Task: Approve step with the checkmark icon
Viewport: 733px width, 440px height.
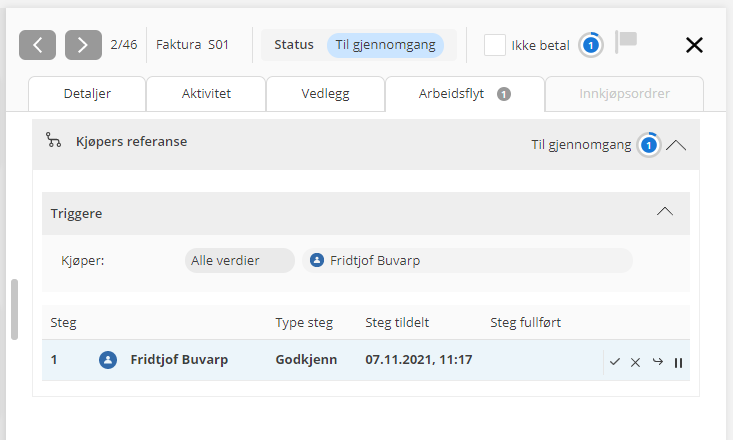Action: [x=614, y=361]
